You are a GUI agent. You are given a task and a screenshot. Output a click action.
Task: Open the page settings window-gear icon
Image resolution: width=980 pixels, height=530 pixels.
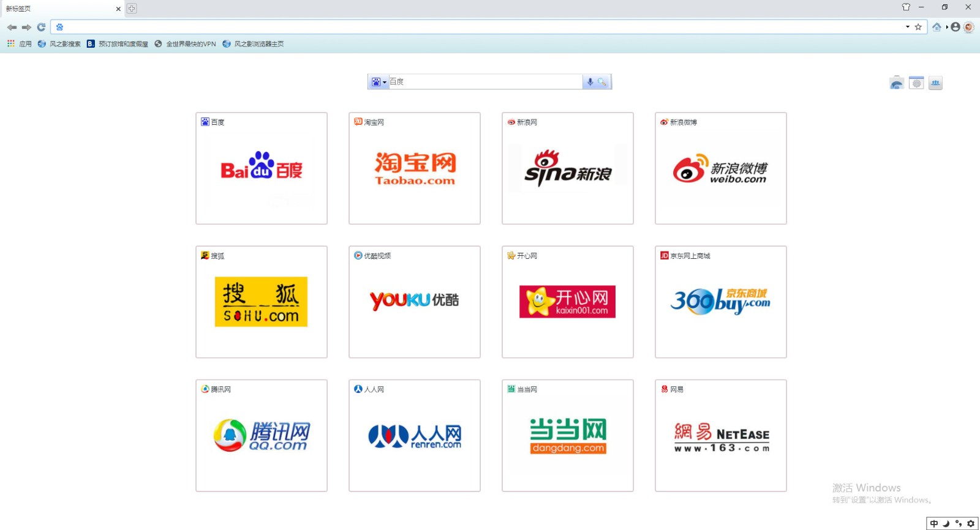(x=916, y=83)
